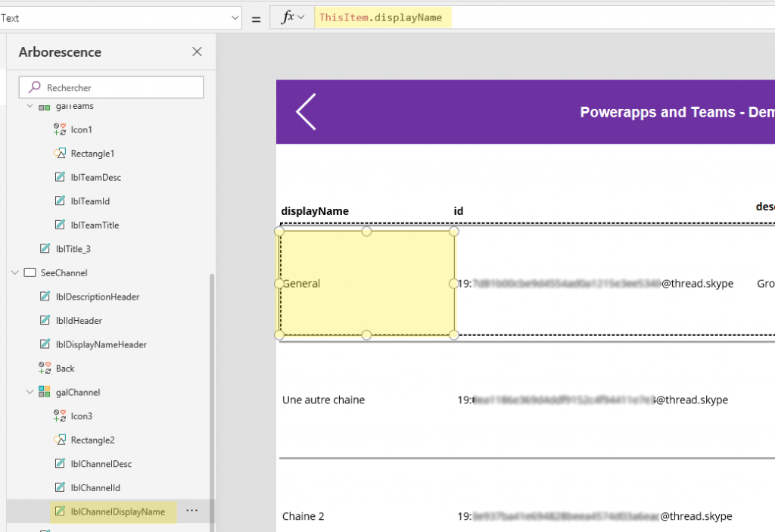Open the Text property dropdown
Viewport: 775px width, 532px height.
coord(235,18)
